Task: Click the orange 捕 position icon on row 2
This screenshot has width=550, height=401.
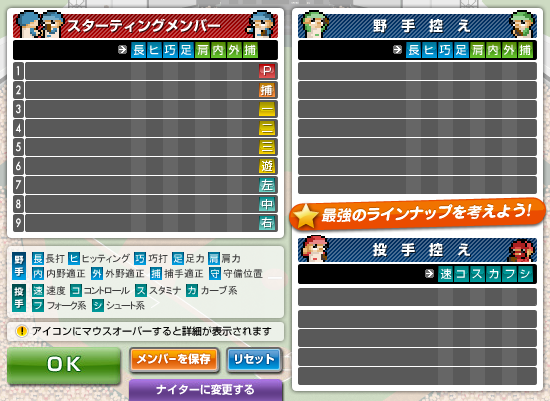Action: coord(267,90)
